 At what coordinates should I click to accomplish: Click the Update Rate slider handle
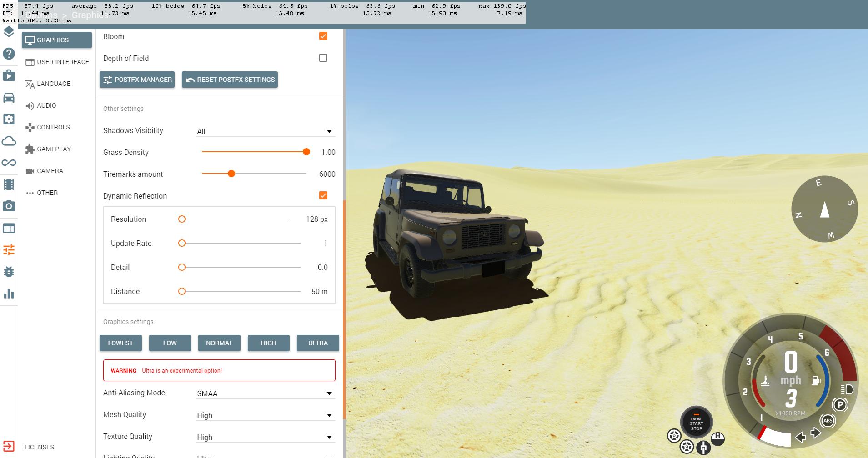[182, 243]
